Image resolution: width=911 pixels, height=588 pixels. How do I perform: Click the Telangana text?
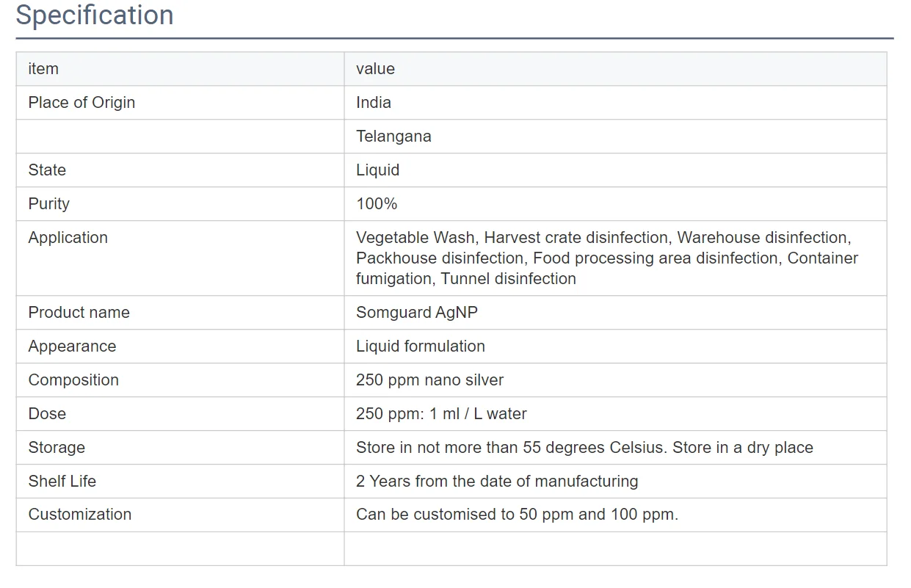coord(393,136)
